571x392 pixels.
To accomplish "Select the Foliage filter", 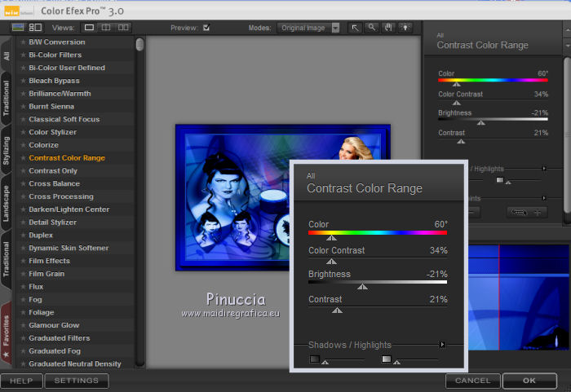I will pos(42,312).
